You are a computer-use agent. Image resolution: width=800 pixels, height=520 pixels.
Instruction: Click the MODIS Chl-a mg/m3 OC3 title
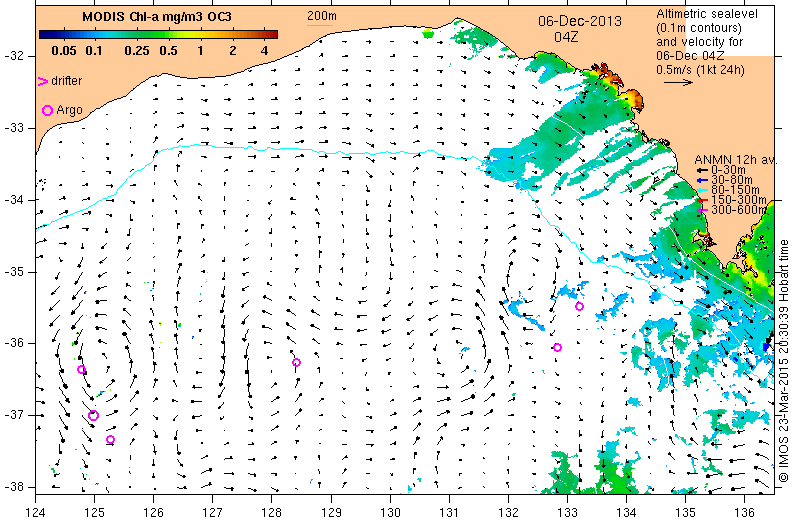(157, 17)
